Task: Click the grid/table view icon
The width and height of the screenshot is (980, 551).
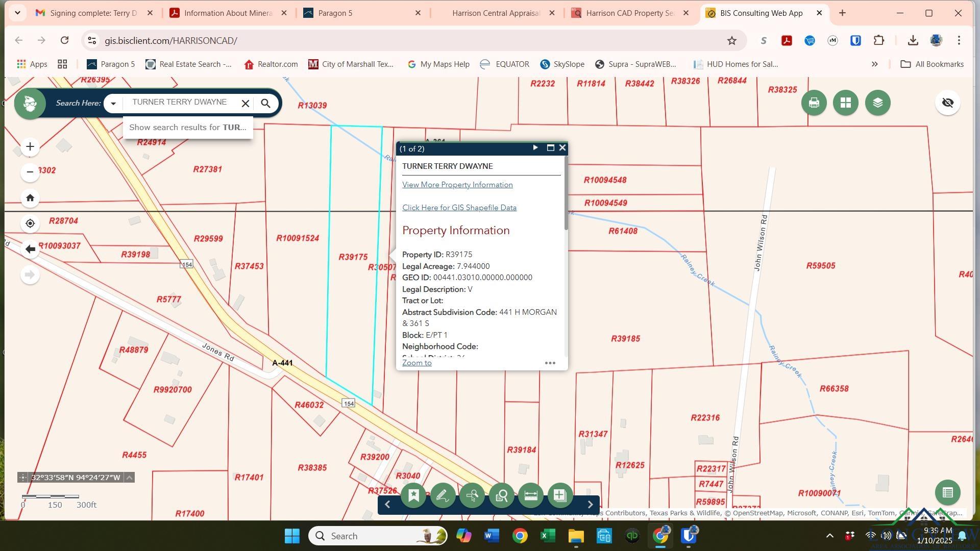Action: tap(845, 103)
